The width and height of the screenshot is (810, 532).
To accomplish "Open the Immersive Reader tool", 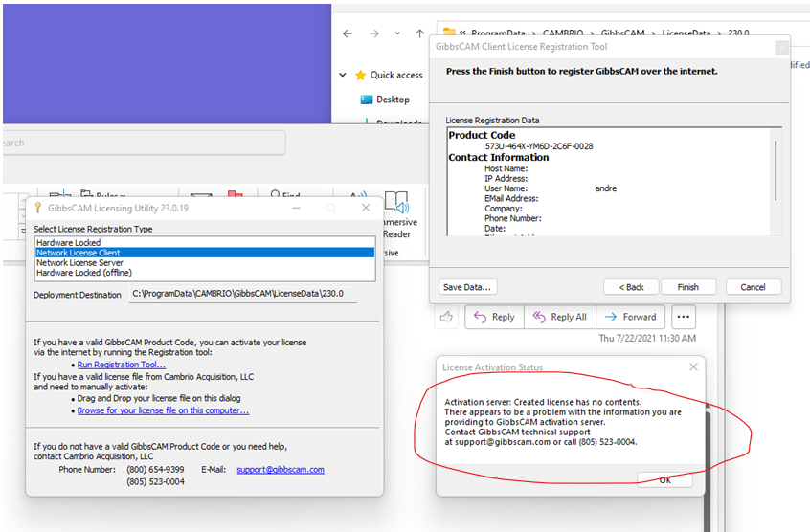I will (x=397, y=215).
